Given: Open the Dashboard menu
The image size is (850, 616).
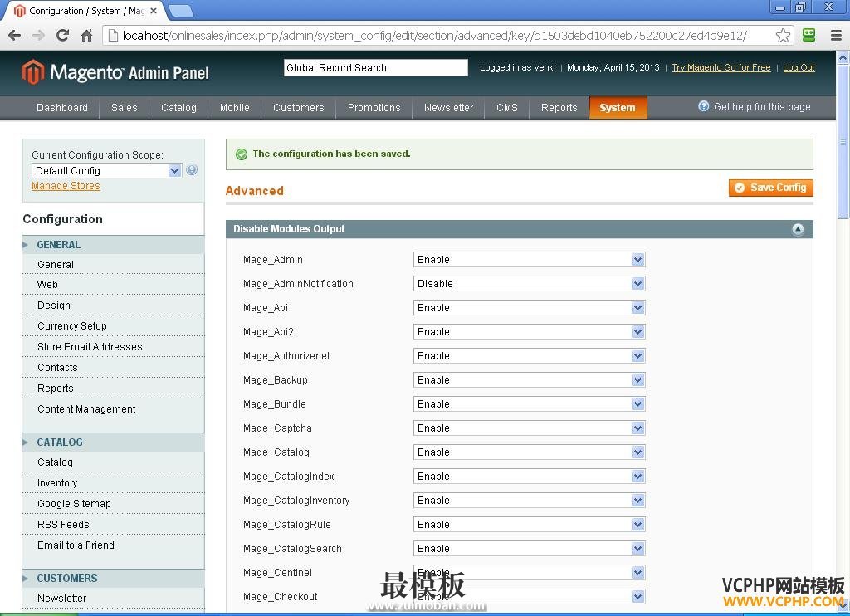Looking at the screenshot, I should pyautogui.click(x=62, y=107).
